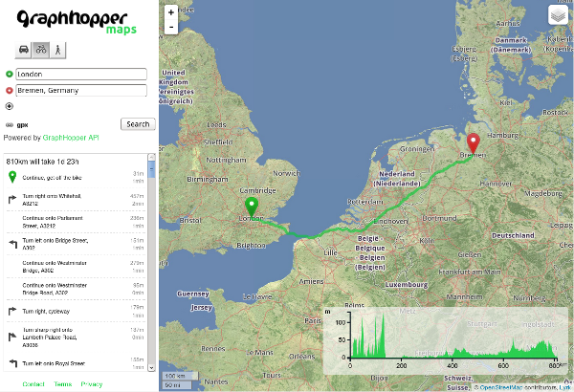Download the route as gpx
The height and width of the screenshot is (392, 574).
point(22,125)
